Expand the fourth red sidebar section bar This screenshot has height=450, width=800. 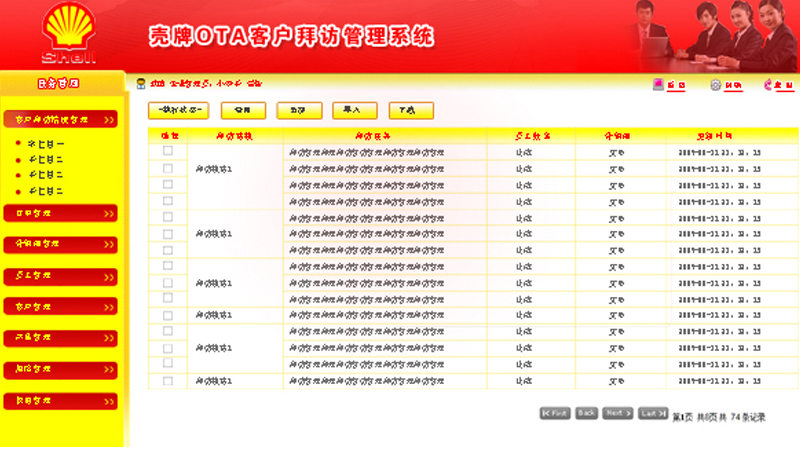point(60,277)
